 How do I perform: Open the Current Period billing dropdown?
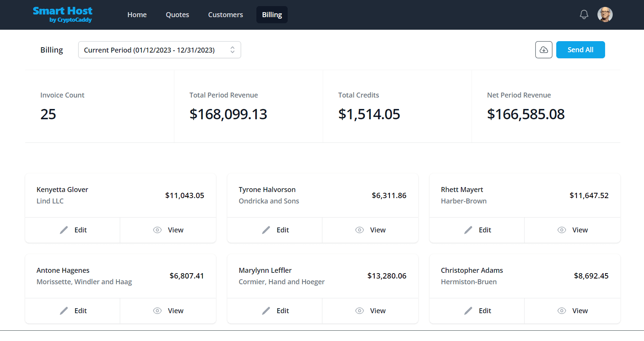(x=159, y=50)
